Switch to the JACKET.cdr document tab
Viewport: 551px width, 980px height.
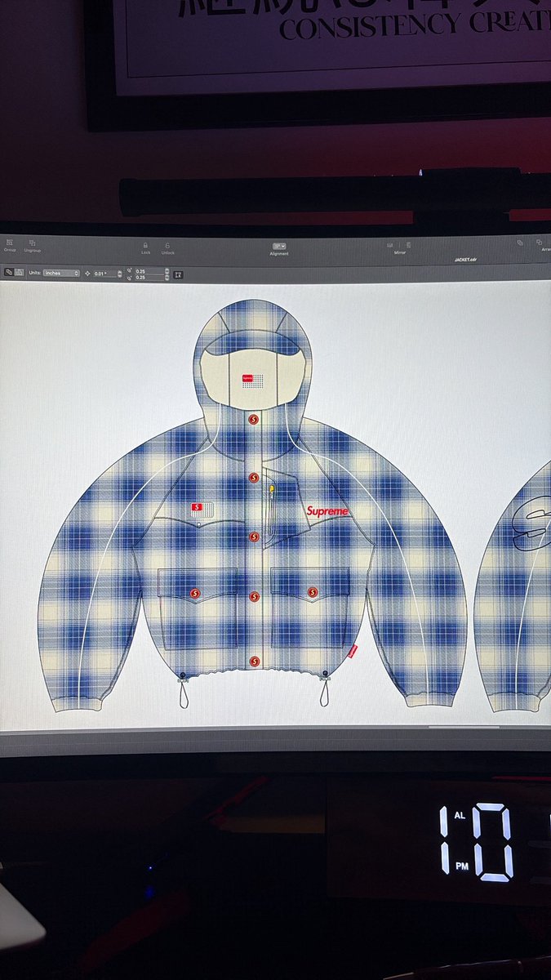(464, 259)
